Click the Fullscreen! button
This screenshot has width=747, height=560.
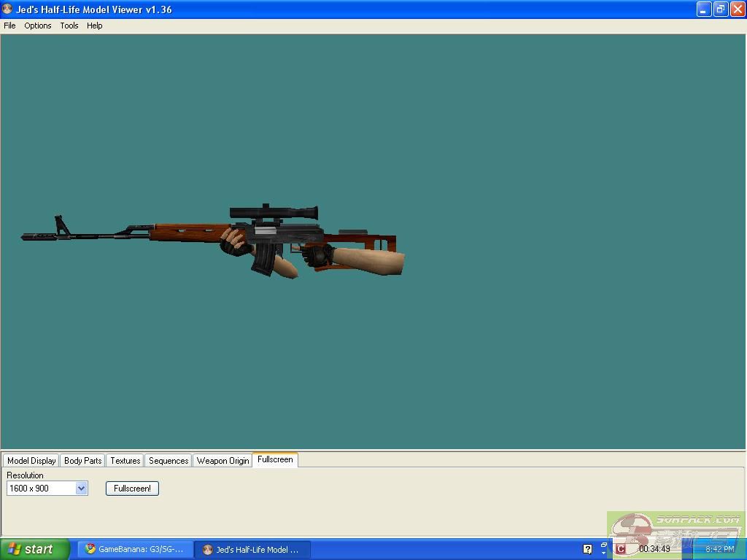coord(133,489)
